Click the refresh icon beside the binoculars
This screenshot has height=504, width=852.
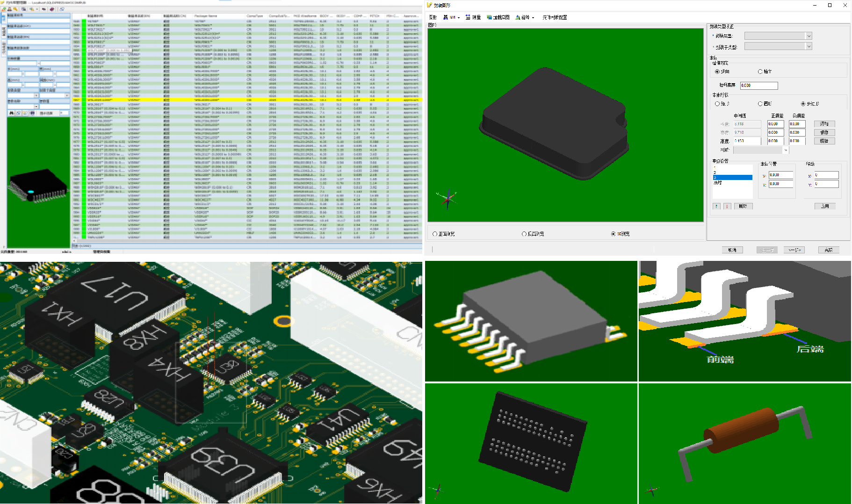pos(18,113)
